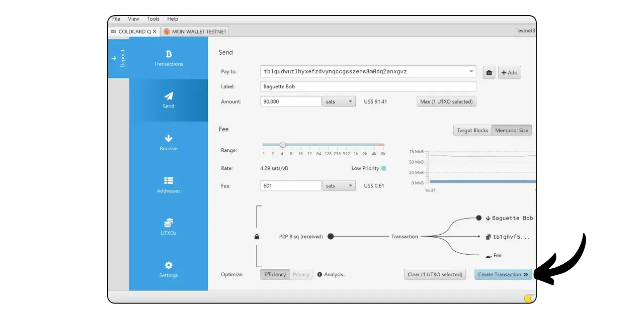The width and height of the screenshot is (644, 319).
Task: Select the Send paper plane icon
Action: pyautogui.click(x=169, y=96)
